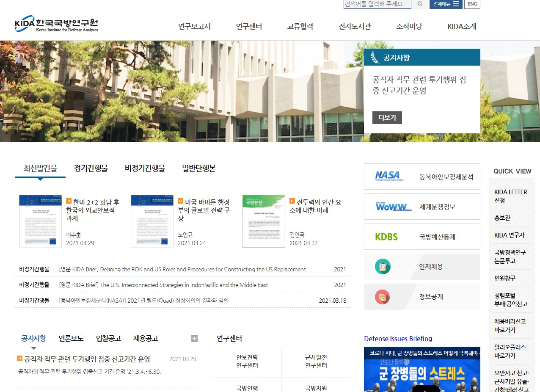Open the 국방예산통계 text link
The width and height of the screenshot is (540, 392).
[x=438, y=237]
